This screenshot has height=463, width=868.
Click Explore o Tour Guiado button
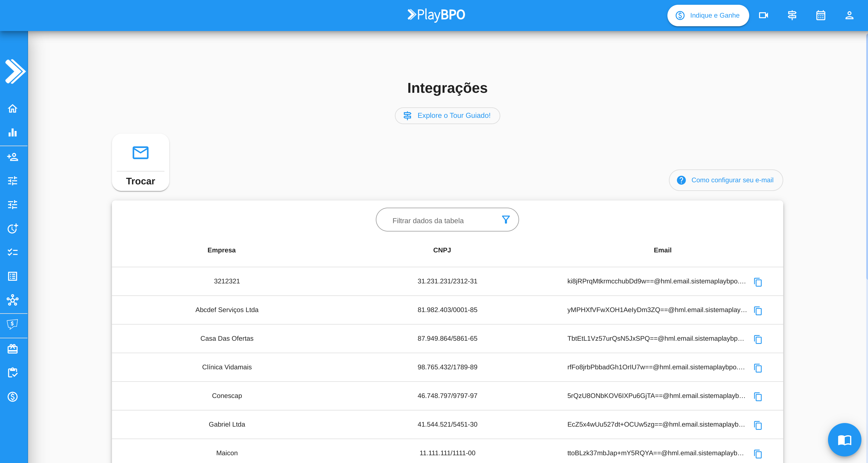click(447, 116)
